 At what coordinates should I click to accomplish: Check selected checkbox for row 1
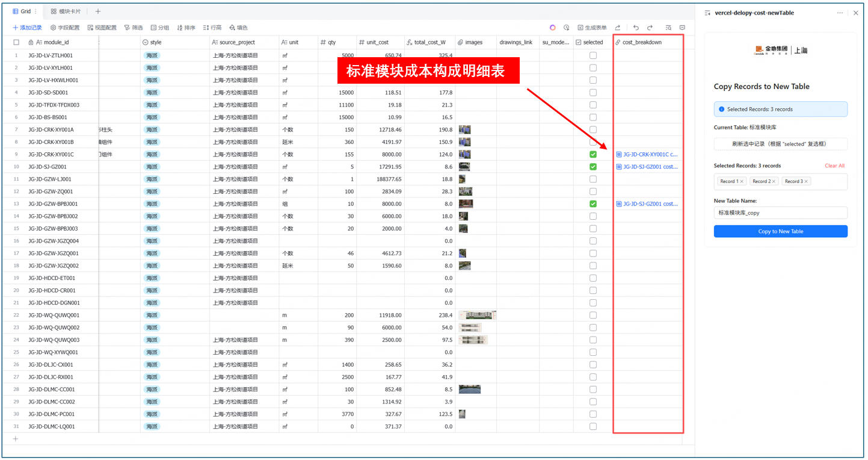[593, 55]
